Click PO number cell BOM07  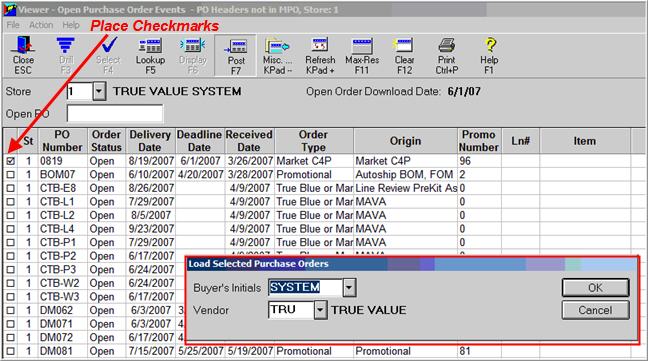(62, 175)
